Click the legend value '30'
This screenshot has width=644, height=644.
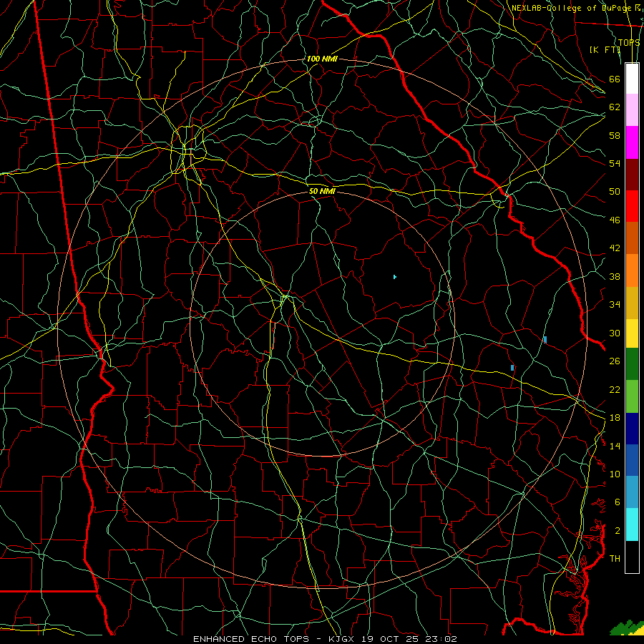click(x=615, y=333)
